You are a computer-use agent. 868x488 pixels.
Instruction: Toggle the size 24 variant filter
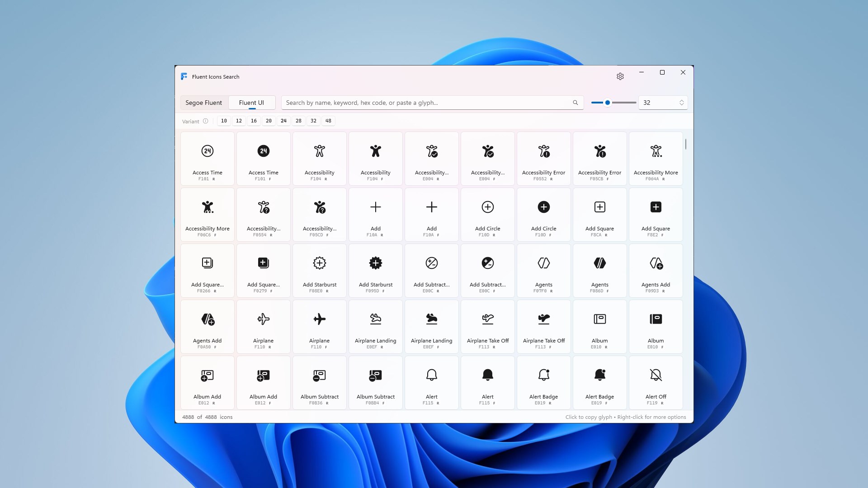[x=283, y=121]
